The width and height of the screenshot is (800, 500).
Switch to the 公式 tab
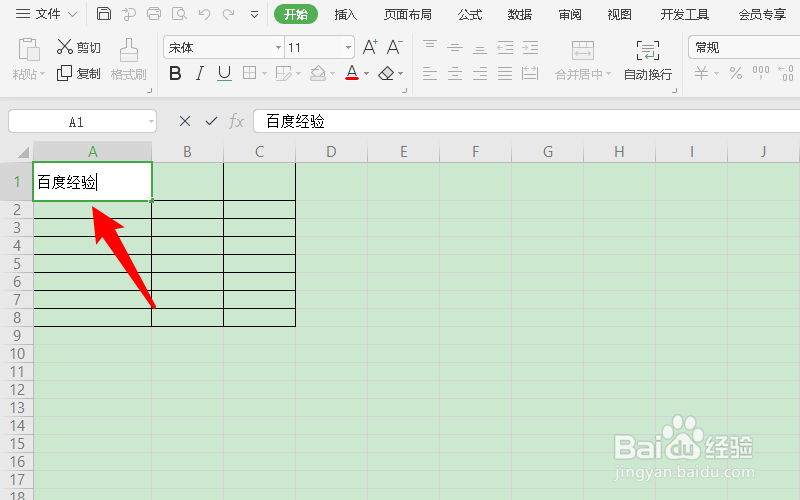(x=470, y=15)
